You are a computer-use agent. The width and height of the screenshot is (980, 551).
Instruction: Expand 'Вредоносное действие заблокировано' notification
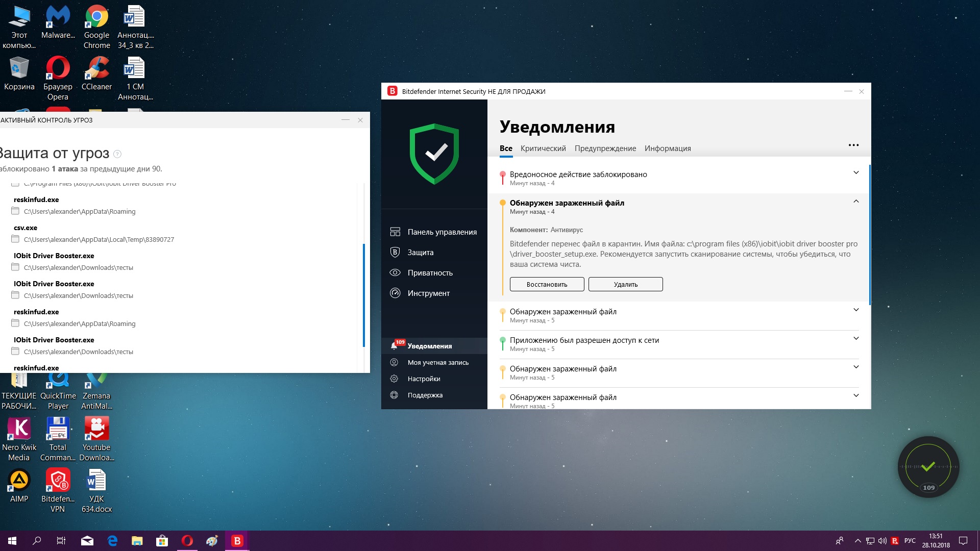point(856,172)
